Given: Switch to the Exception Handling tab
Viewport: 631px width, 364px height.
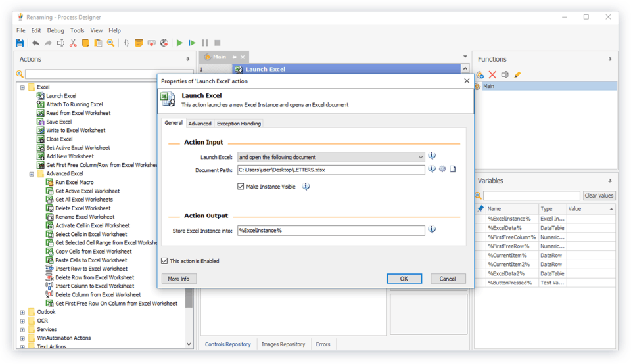Looking at the screenshot, I should [x=239, y=124].
